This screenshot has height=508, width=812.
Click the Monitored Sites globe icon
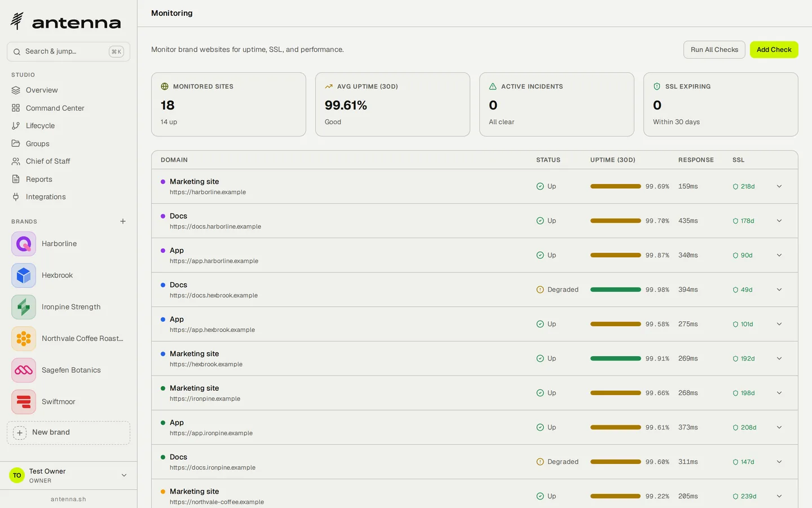[165, 86]
